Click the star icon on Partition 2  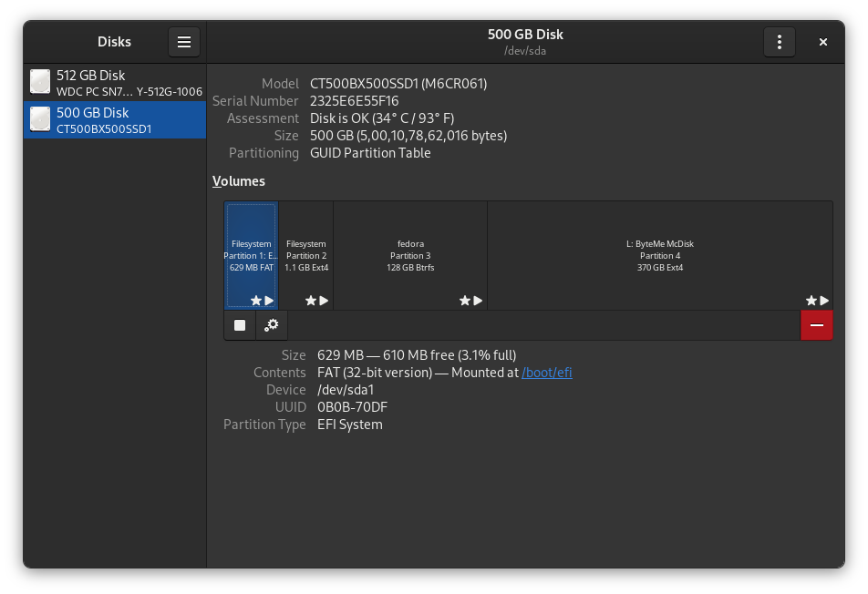coord(311,301)
